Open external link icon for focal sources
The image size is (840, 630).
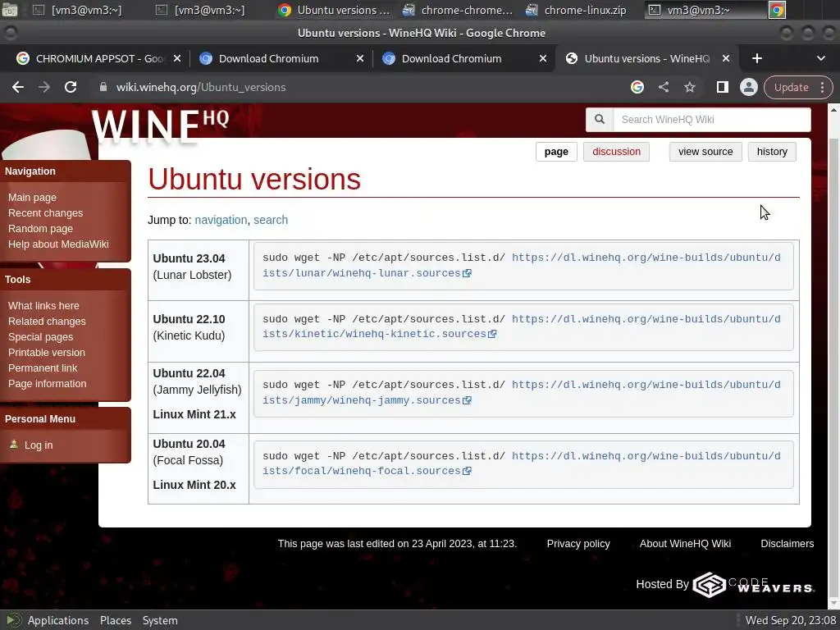point(467,471)
